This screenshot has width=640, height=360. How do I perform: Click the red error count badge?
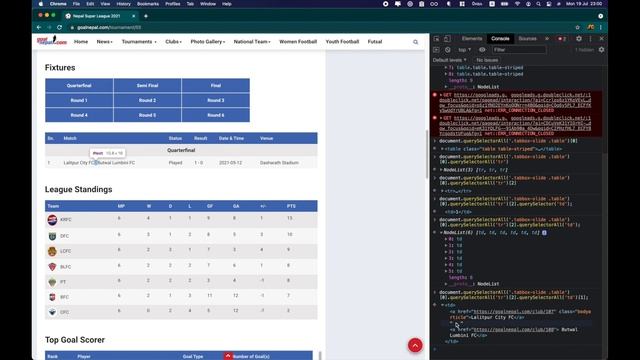[x=562, y=39]
